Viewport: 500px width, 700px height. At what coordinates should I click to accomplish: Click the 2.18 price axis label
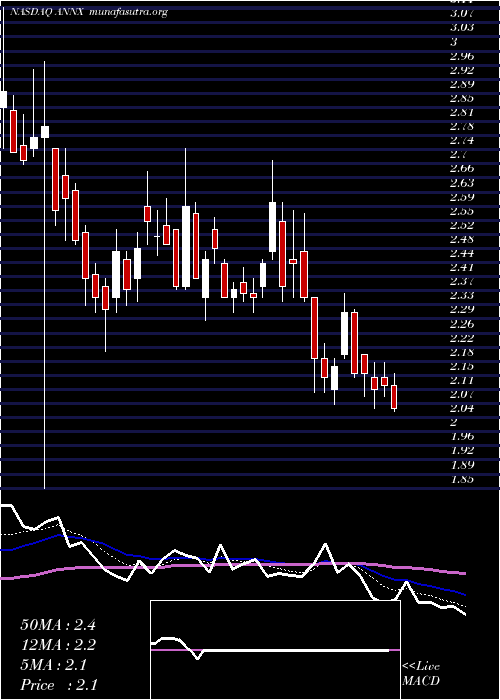click(x=463, y=352)
